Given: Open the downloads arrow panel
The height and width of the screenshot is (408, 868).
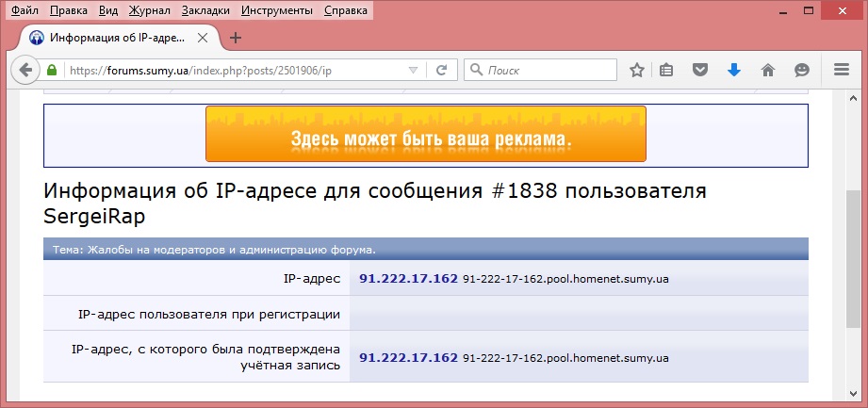Looking at the screenshot, I should pyautogui.click(x=734, y=70).
